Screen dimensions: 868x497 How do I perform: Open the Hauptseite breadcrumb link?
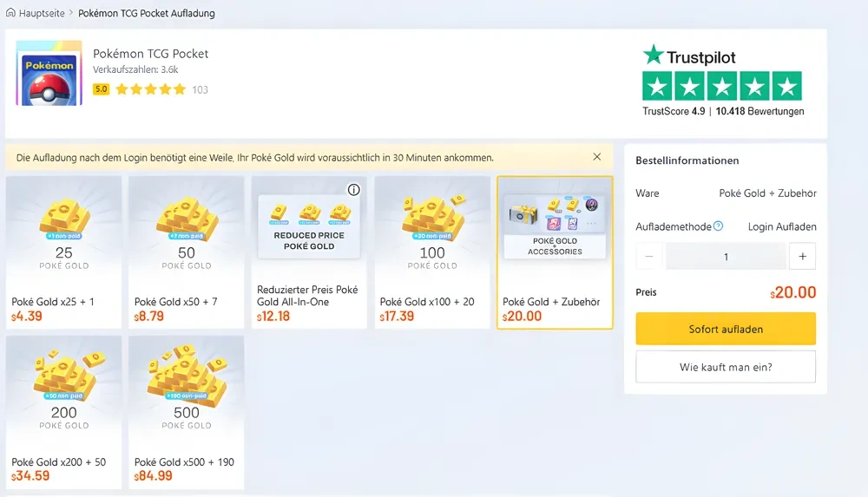click(42, 14)
